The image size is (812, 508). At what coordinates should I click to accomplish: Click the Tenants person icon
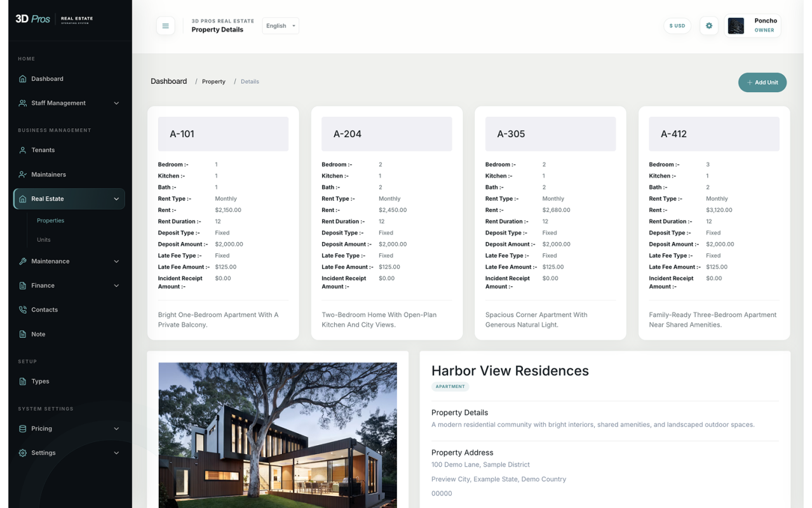coord(23,150)
